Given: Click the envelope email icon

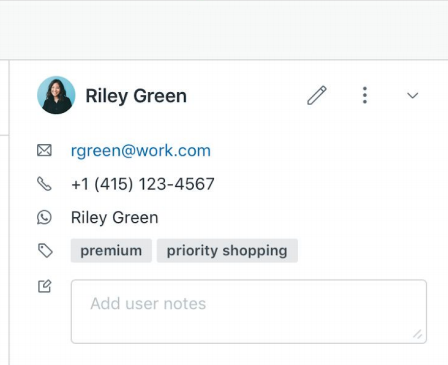Looking at the screenshot, I should point(44,150).
